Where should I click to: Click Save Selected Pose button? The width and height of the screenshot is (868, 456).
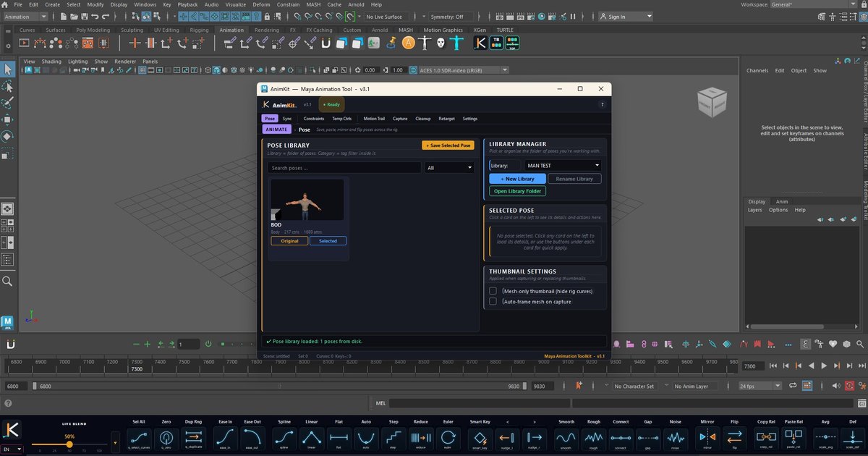pyautogui.click(x=448, y=145)
